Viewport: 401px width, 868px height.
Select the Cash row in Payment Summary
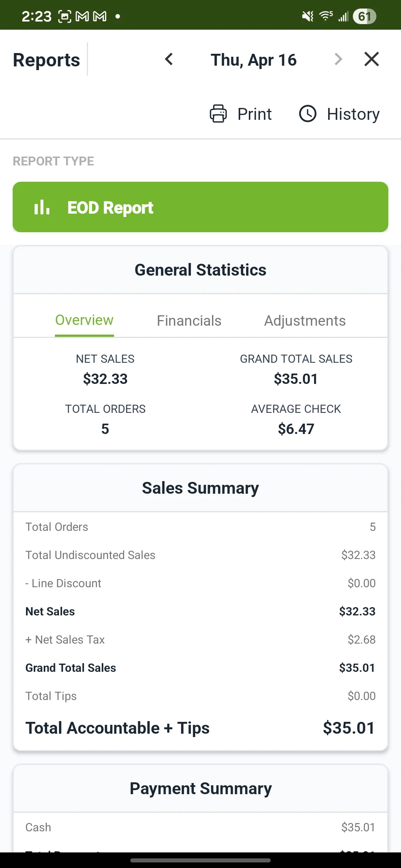click(x=200, y=827)
